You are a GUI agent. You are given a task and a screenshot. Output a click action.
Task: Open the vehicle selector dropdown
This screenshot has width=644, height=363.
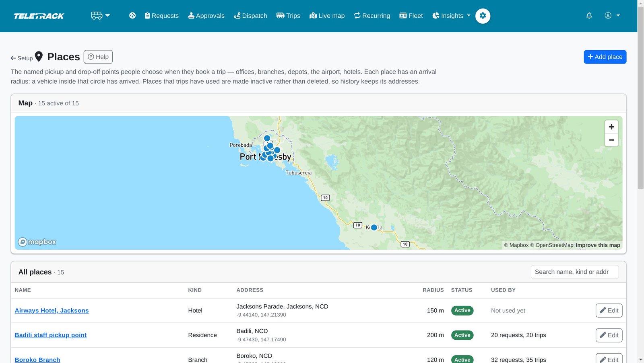pyautogui.click(x=100, y=16)
